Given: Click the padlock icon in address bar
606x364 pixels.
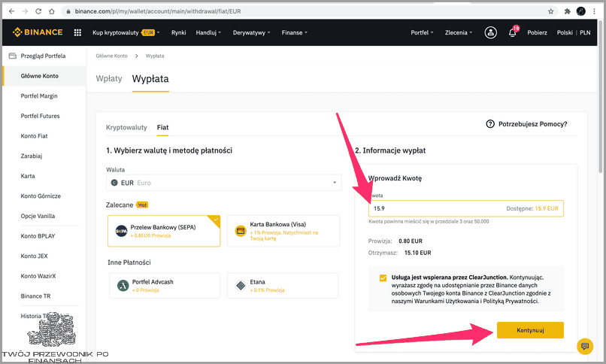Looking at the screenshot, I should pyautogui.click(x=68, y=11).
